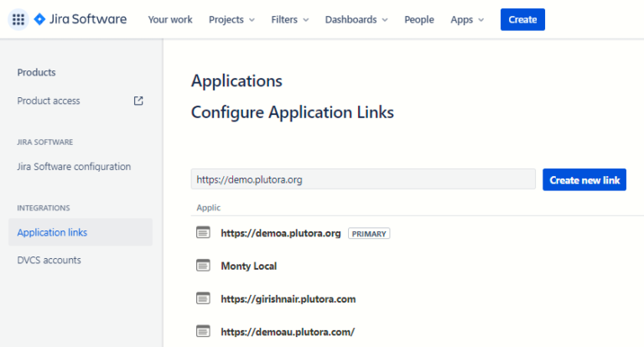This screenshot has width=644, height=347.
Task: Open the https://demoa.plutora.org application link
Action: point(281,233)
